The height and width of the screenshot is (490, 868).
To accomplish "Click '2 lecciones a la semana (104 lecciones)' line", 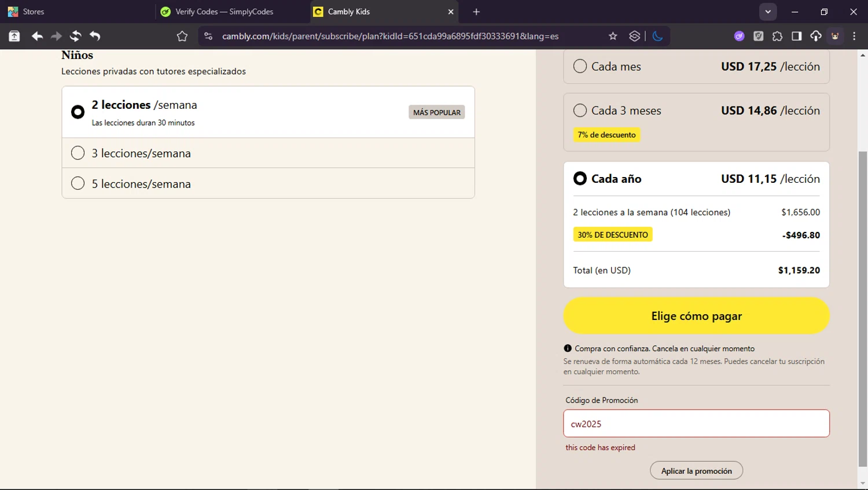I will [652, 212].
